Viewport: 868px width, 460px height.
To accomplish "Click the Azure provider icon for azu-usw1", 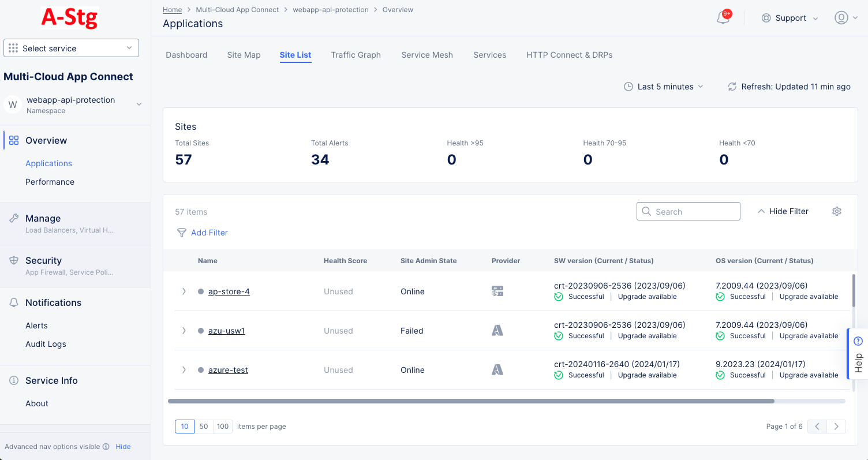I will tap(497, 331).
